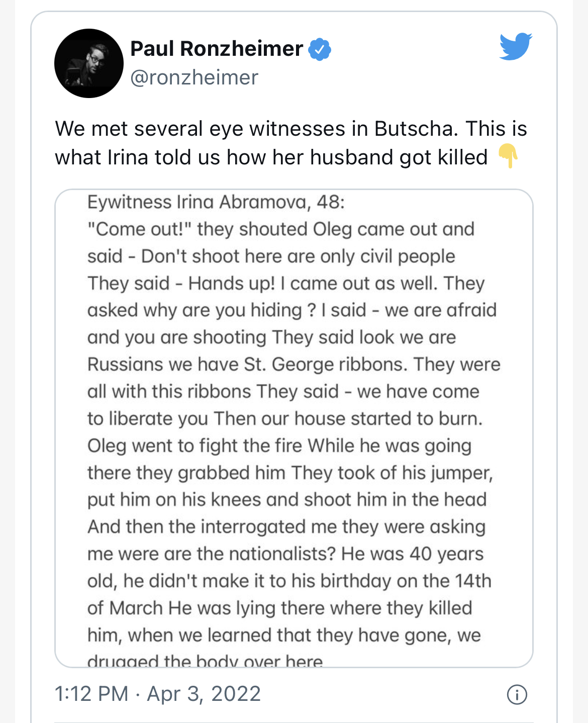Open the Paul Ronzheimer display name link

tap(217, 49)
